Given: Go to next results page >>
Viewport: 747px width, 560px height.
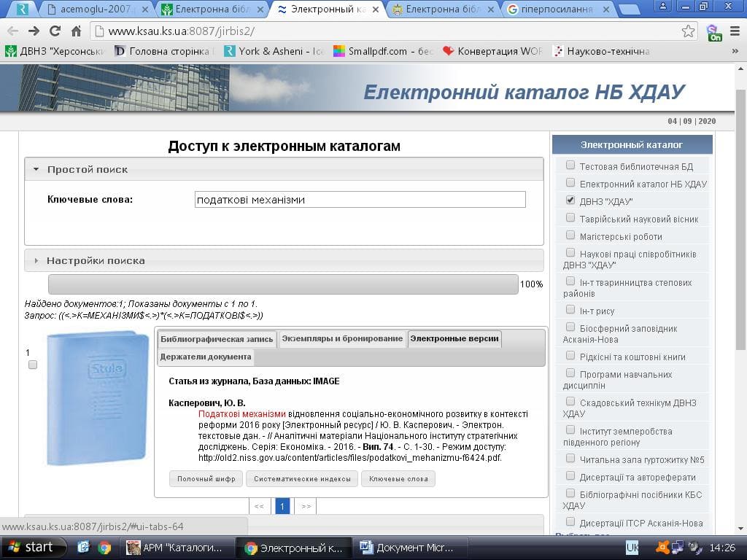Looking at the screenshot, I should pos(306,506).
